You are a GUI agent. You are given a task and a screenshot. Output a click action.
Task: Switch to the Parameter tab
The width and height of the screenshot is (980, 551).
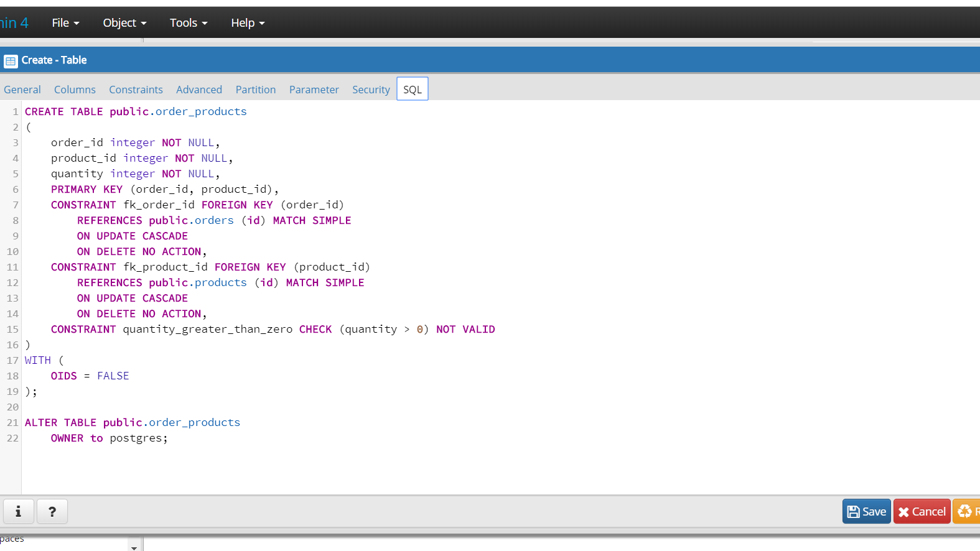pyautogui.click(x=314, y=90)
